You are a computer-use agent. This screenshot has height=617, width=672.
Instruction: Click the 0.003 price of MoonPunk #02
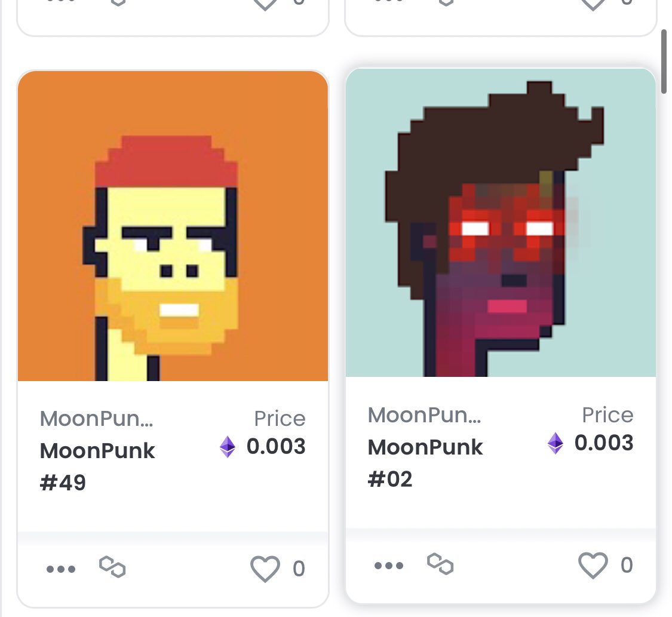(x=604, y=443)
